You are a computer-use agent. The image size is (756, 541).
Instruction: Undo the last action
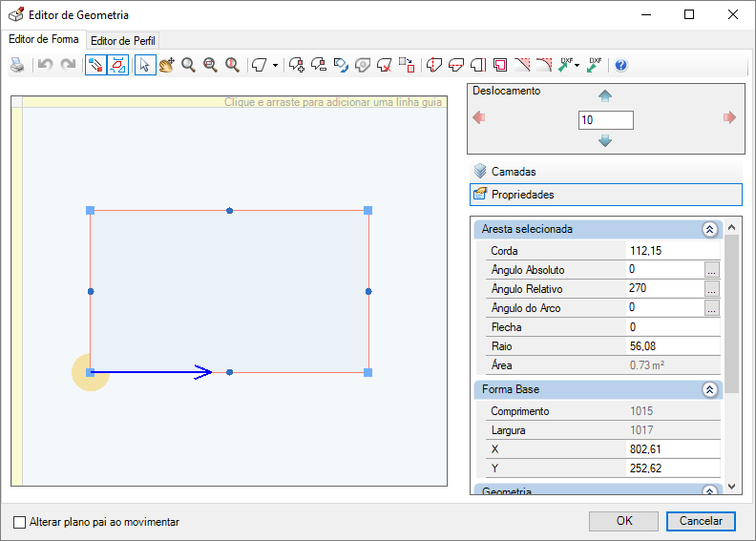pos(45,65)
